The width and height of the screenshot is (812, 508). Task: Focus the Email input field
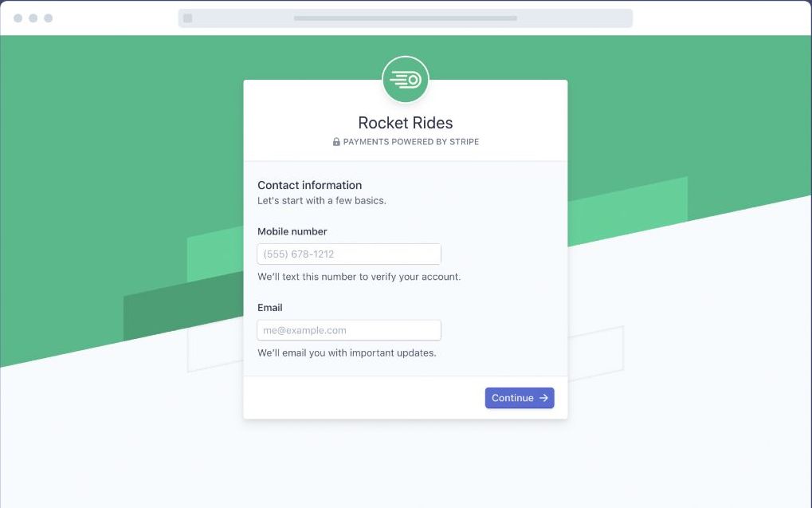(x=349, y=330)
